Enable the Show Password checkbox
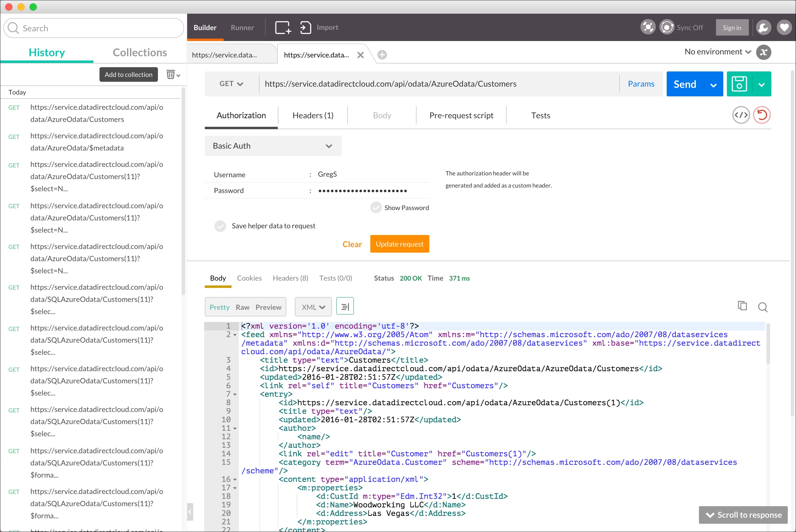The image size is (796, 532). 376,208
